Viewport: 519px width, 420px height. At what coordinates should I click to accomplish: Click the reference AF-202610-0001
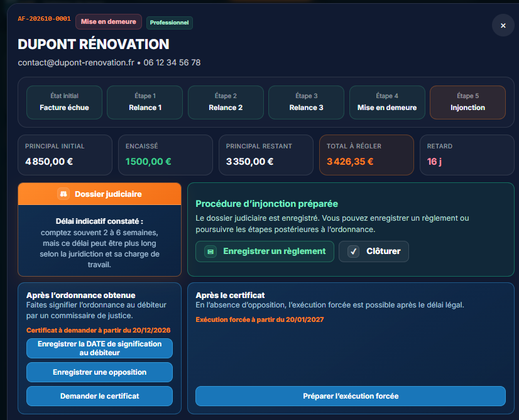(x=45, y=19)
